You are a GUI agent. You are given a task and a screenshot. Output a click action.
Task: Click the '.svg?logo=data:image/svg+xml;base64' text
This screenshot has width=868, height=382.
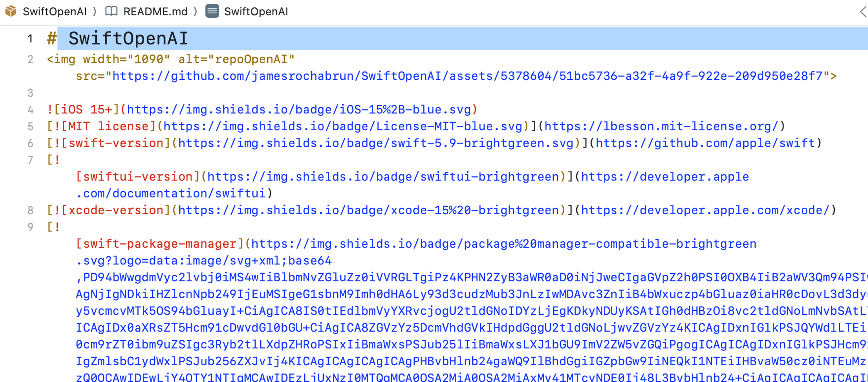click(x=204, y=261)
